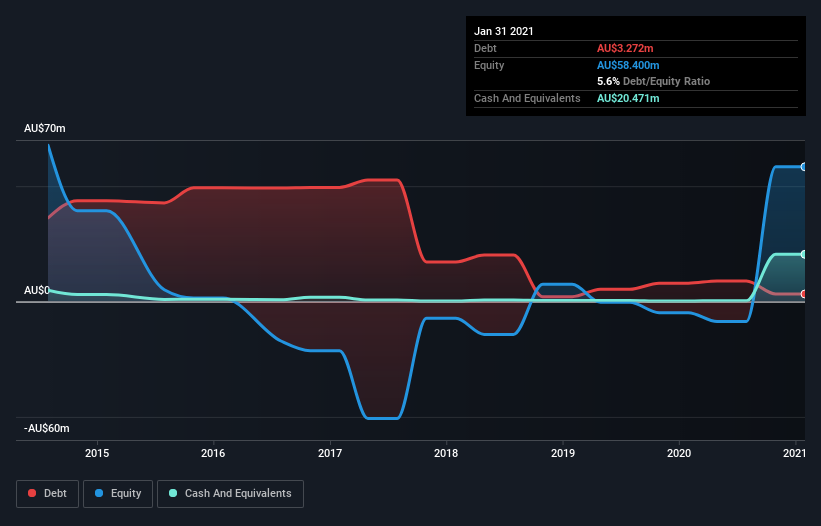This screenshot has width=821, height=526.
Task: Select the 2015 x-axis label
Action: (97, 453)
